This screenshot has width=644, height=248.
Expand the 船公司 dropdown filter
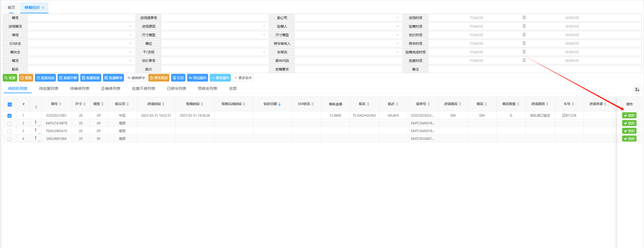(x=348, y=18)
